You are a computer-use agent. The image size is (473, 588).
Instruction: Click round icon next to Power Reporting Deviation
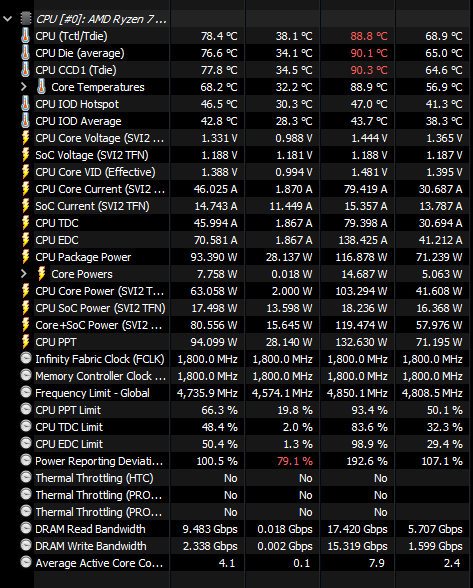pyautogui.click(x=26, y=460)
